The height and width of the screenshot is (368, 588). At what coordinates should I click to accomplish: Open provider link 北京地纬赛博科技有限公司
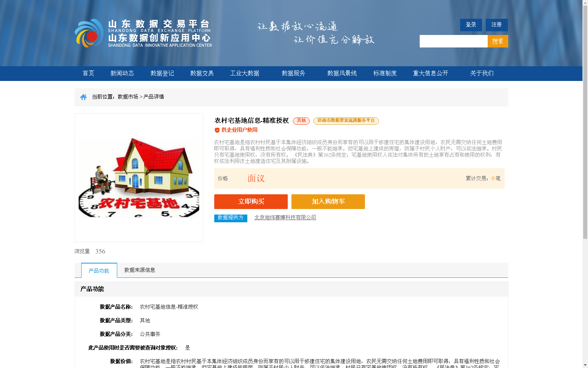285,217
